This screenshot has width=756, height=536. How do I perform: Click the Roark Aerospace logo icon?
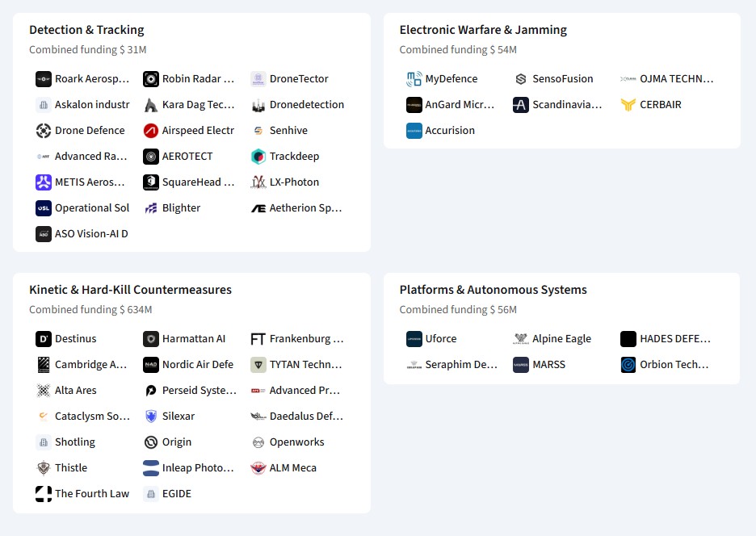tap(44, 79)
